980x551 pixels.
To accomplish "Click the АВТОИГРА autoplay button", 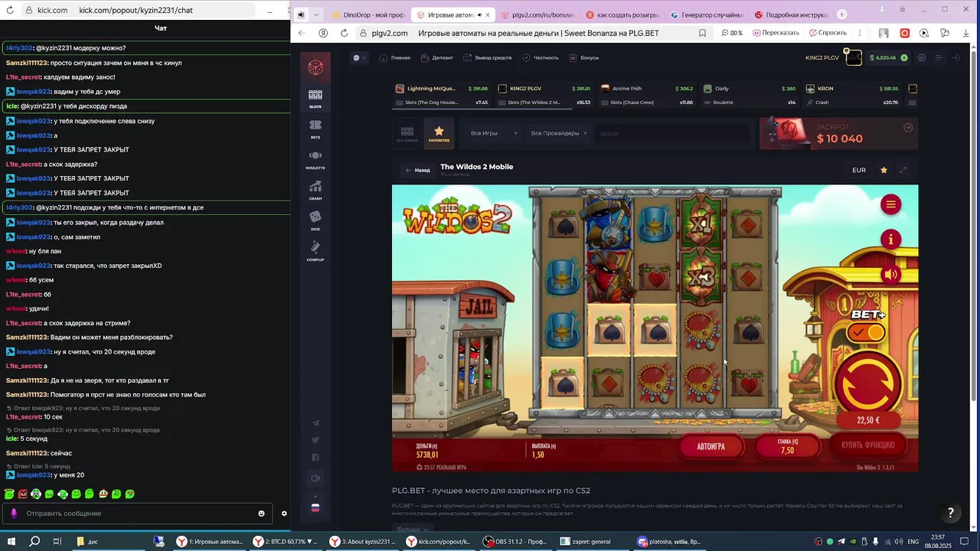I will click(711, 446).
